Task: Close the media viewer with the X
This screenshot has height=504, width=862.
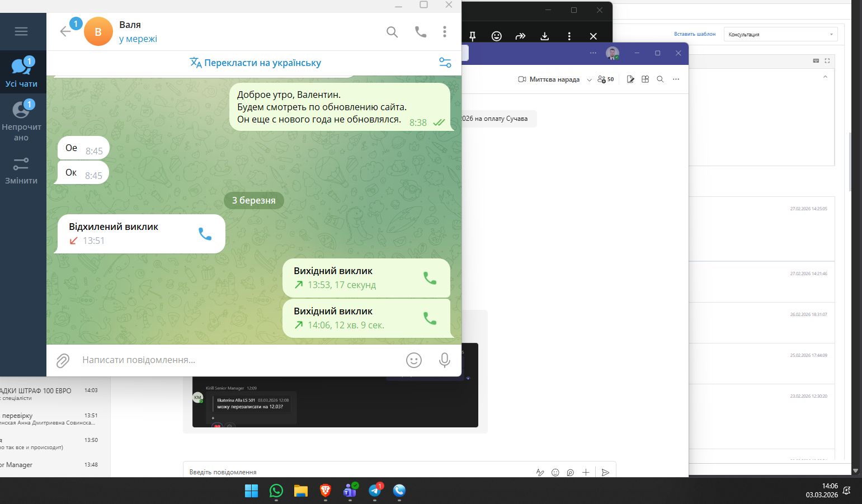Action: [x=593, y=36]
